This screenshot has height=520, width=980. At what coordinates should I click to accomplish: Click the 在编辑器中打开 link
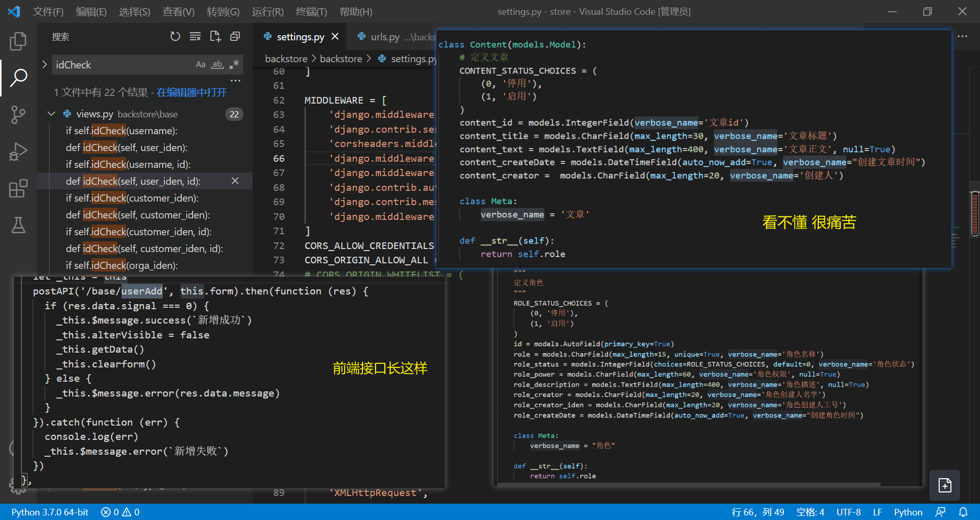191,92
